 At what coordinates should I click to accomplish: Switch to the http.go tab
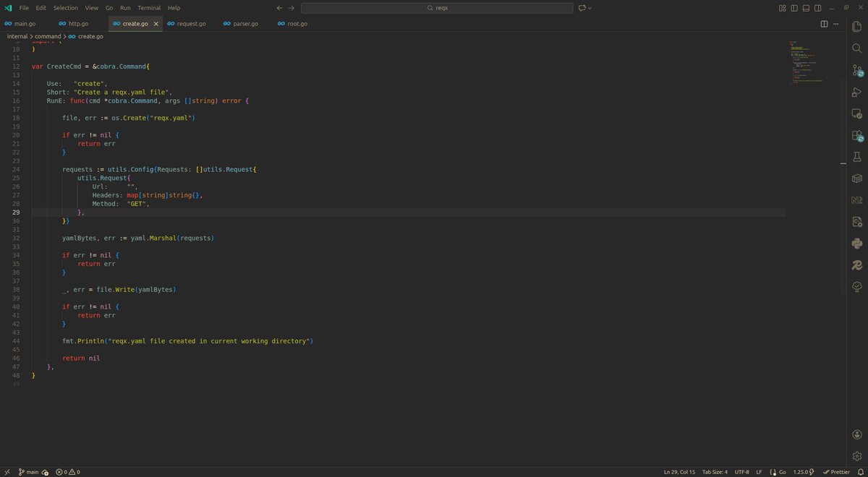[81, 24]
